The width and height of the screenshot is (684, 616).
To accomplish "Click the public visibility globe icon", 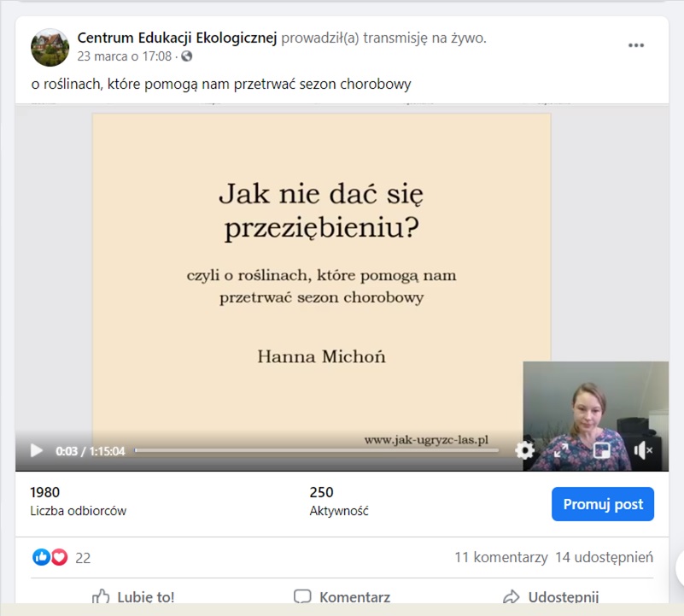I will click(x=187, y=56).
